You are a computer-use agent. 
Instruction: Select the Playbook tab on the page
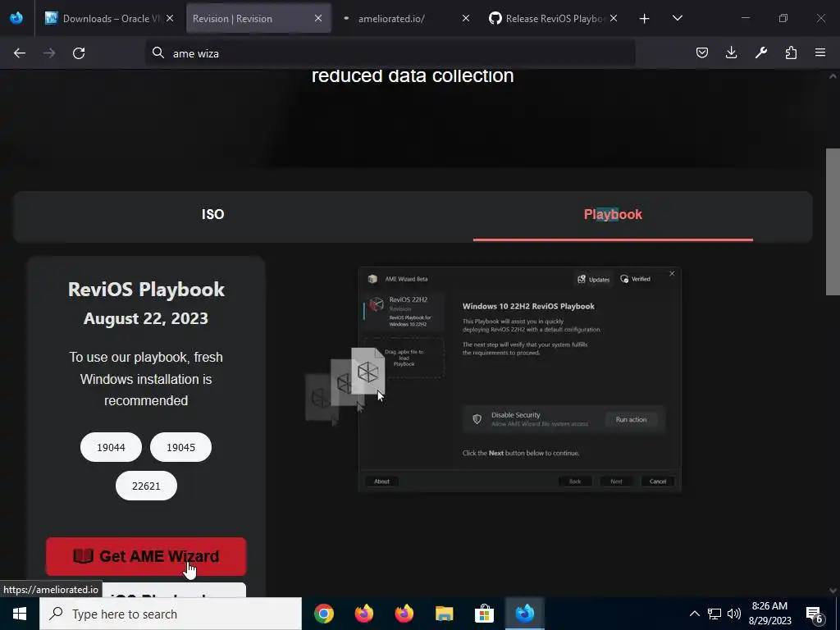[x=613, y=214]
